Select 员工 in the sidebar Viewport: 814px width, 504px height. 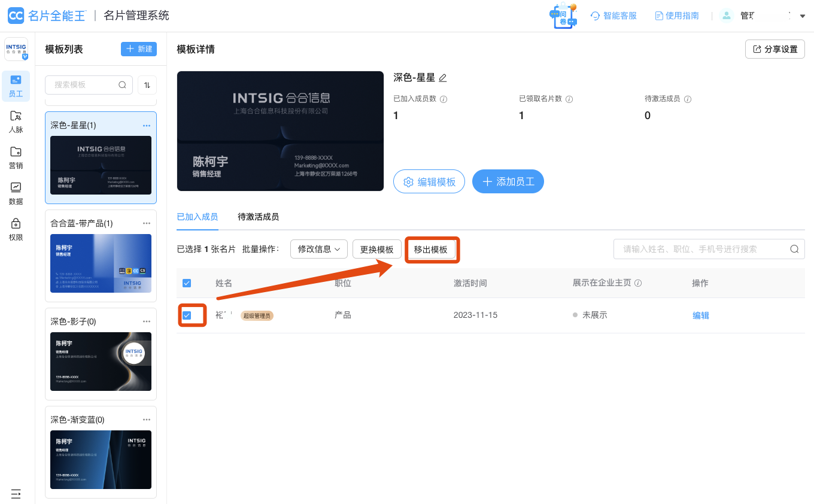pos(16,86)
